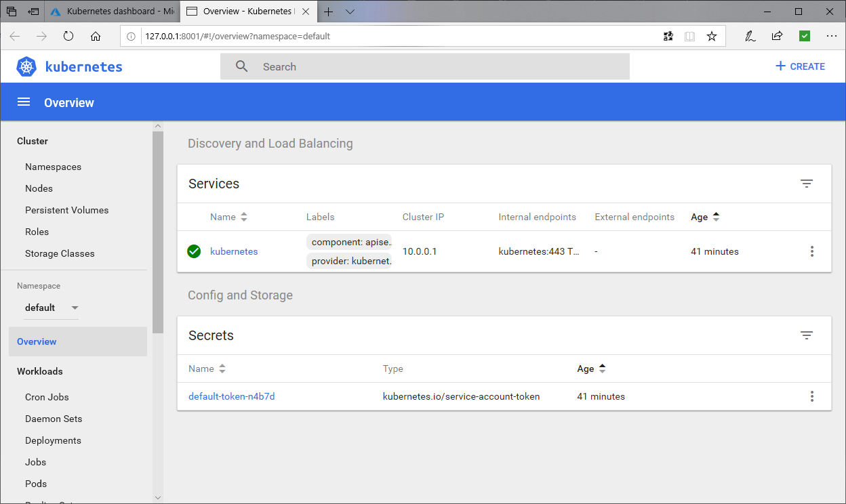Screen dimensions: 846x504
Task: Click the "provider: kubernet.." label chip
Action: (x=349, y=261)
